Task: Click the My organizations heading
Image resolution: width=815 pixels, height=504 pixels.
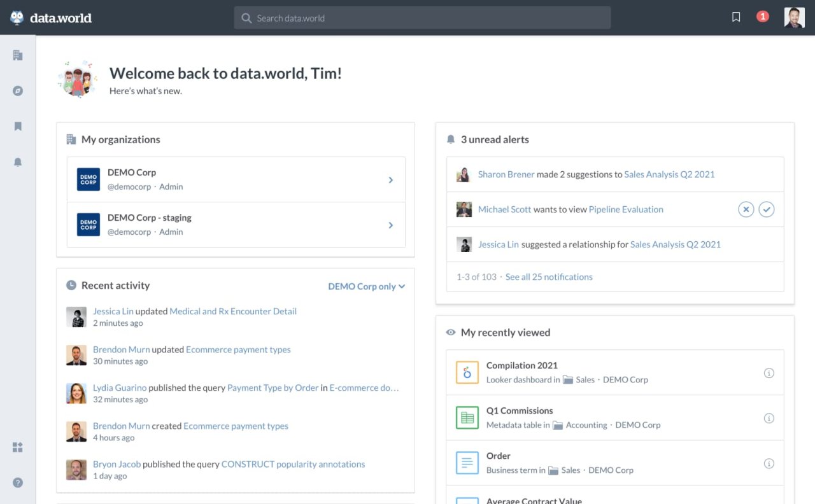Action: coord(120,139)
